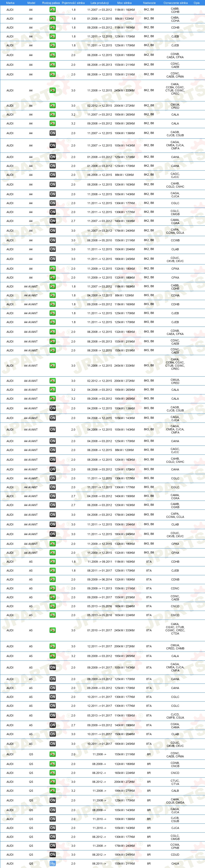Click the Model column header
205x868 pixels.
click(31, 3)
